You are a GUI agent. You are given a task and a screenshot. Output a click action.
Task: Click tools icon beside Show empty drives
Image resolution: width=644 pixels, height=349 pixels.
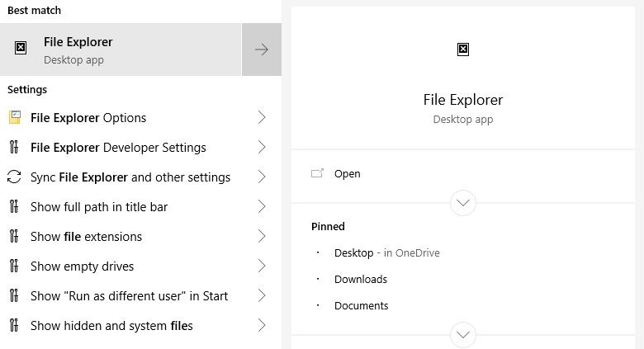click(x=14, y=266)
